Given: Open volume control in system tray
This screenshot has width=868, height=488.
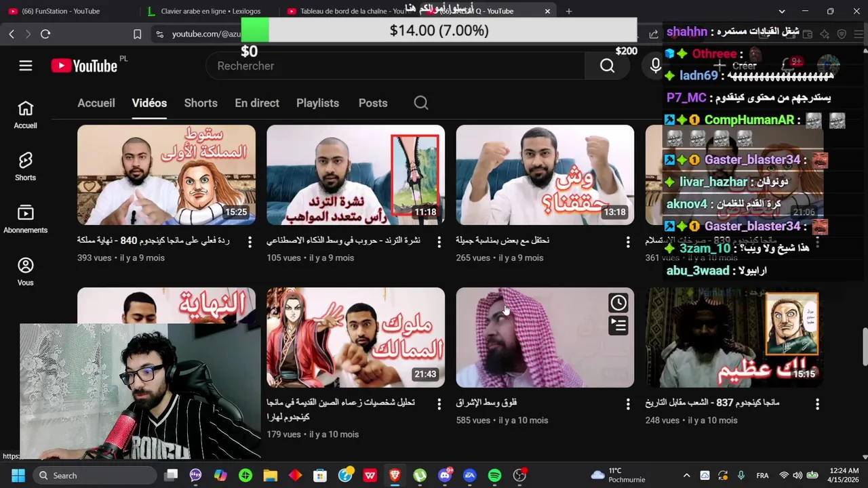Looking at the screenshot, I should (797, 476).
